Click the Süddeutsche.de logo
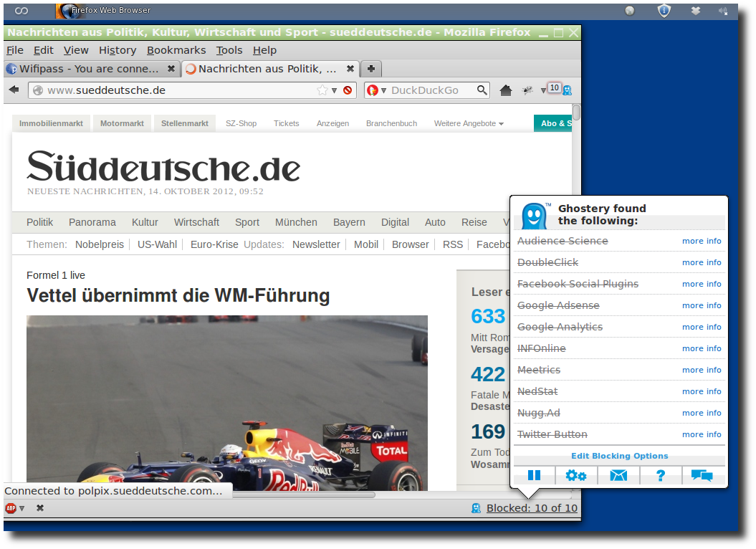Viewport: 756px width, 549px height. (163, 167)
